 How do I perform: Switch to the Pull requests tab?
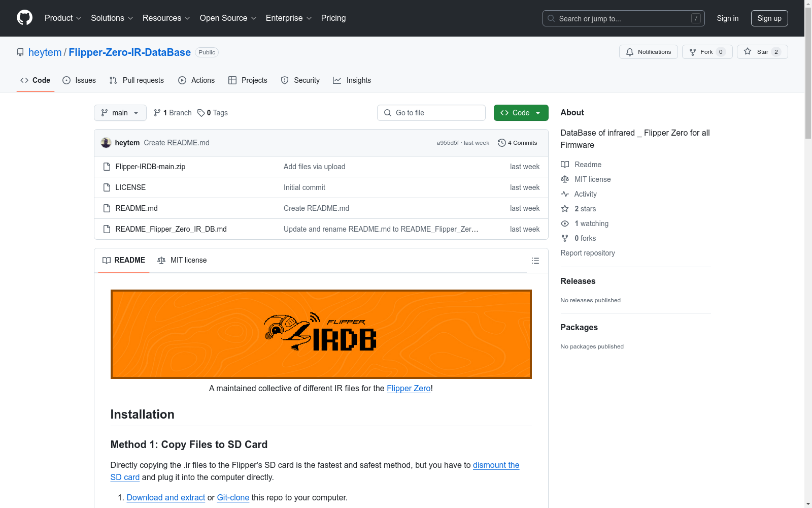tap(137, 80)
